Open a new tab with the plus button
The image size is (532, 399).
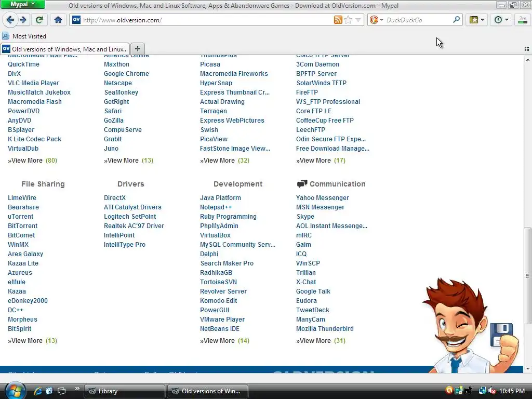click(x=137, y=49)
